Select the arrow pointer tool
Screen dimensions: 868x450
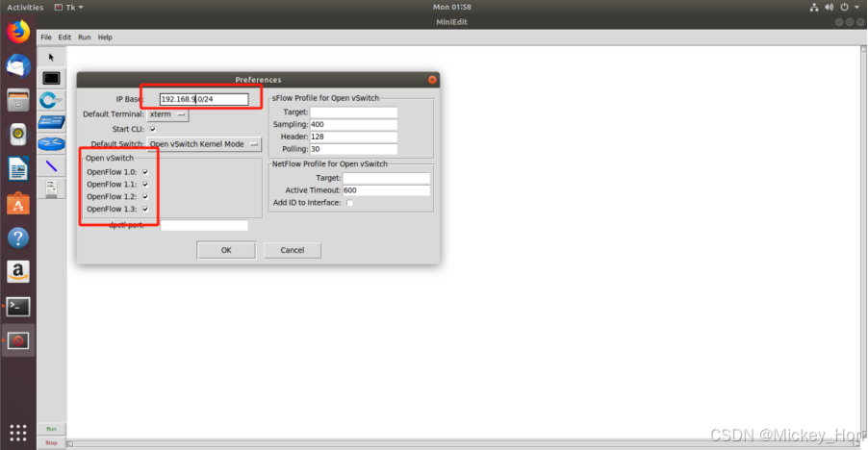point(51,58)
